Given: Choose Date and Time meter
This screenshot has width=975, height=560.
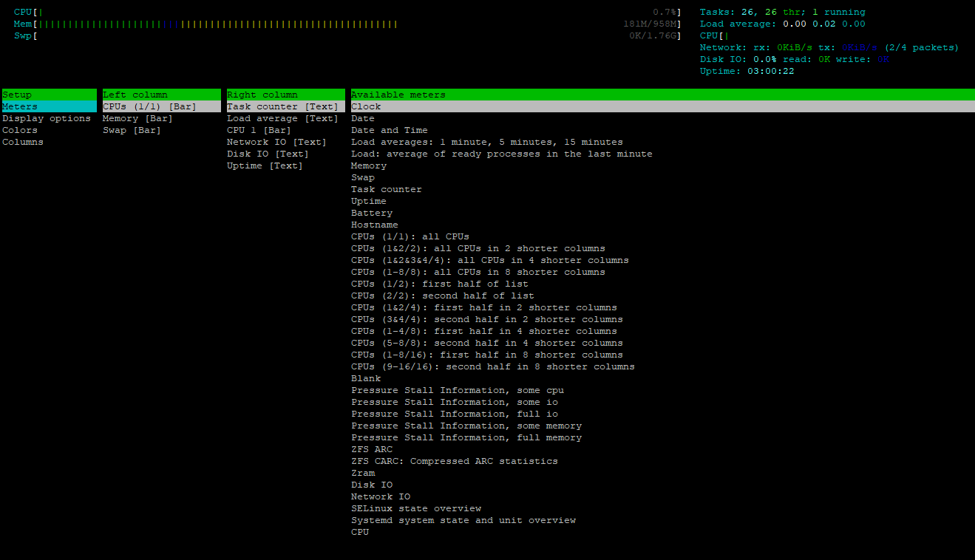Looking at the screenshot, I should pos(390,130).
